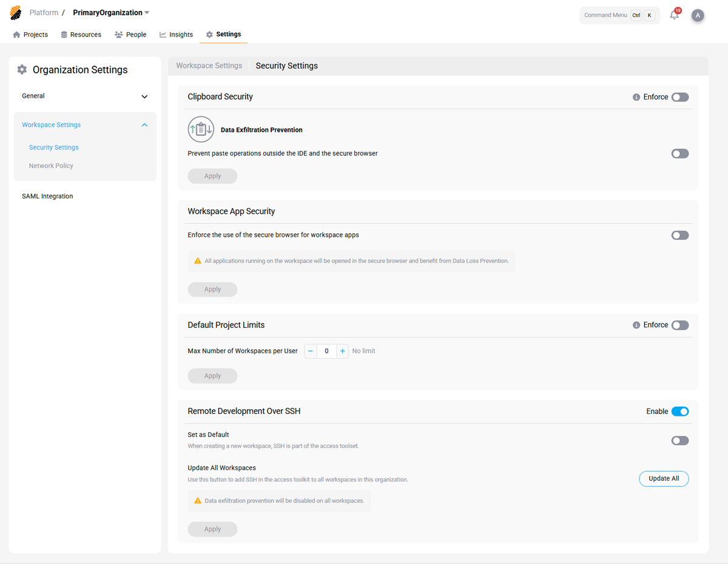Click the info icon beside Clipboard Security Enforce

pos(635,97)
